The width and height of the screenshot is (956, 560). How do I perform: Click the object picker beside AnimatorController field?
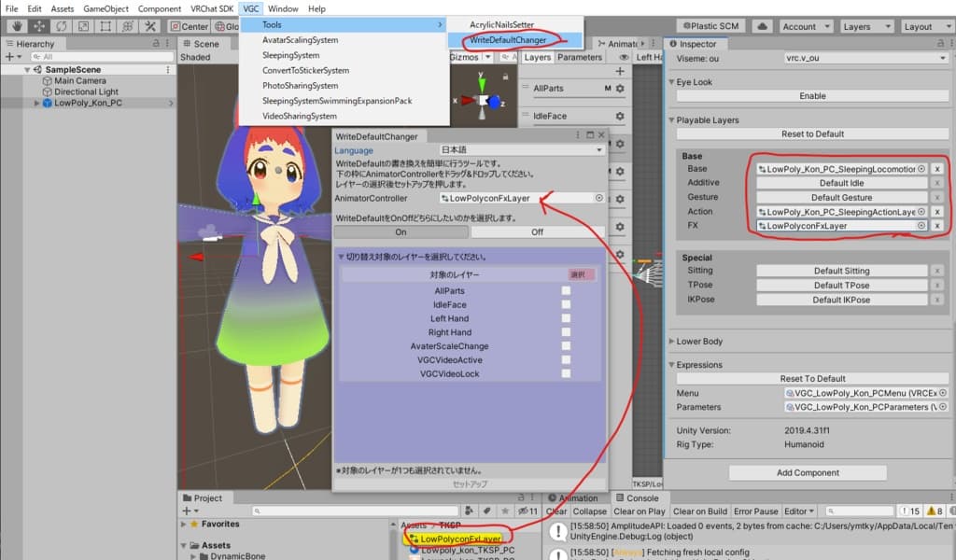(x=599, y=198)
